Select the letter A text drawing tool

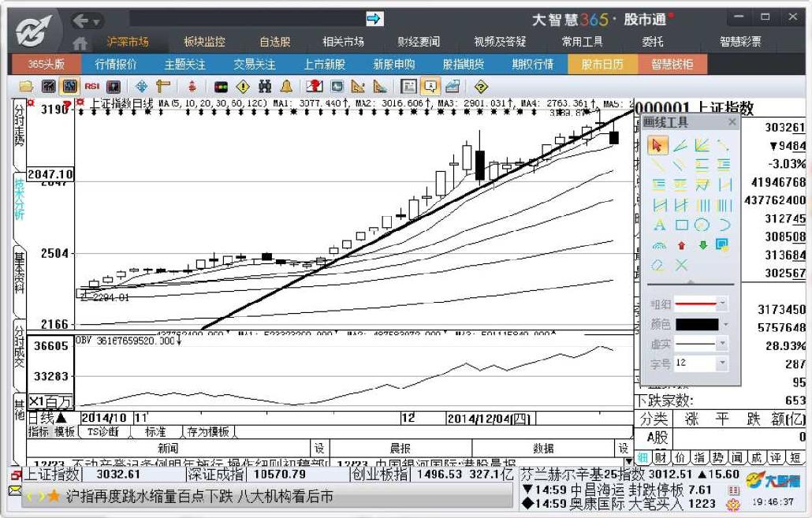(x=659, y=225)
